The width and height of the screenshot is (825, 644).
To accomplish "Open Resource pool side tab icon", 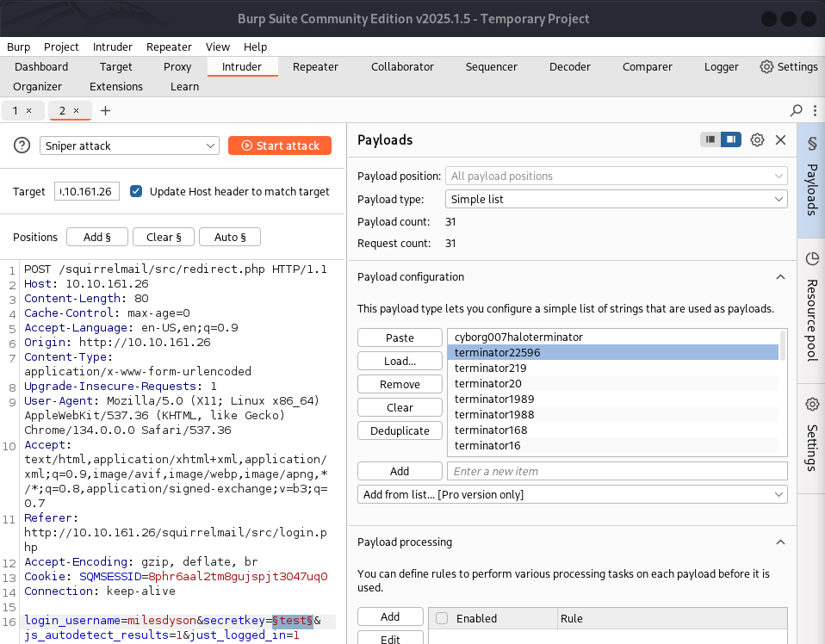I will point(812,258).
